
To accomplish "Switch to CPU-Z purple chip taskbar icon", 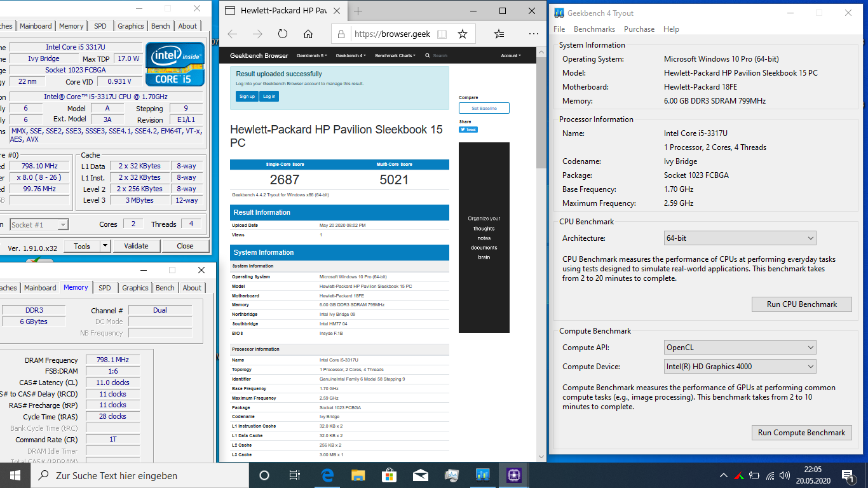I will pyautogui.click(x=513, y=475).
